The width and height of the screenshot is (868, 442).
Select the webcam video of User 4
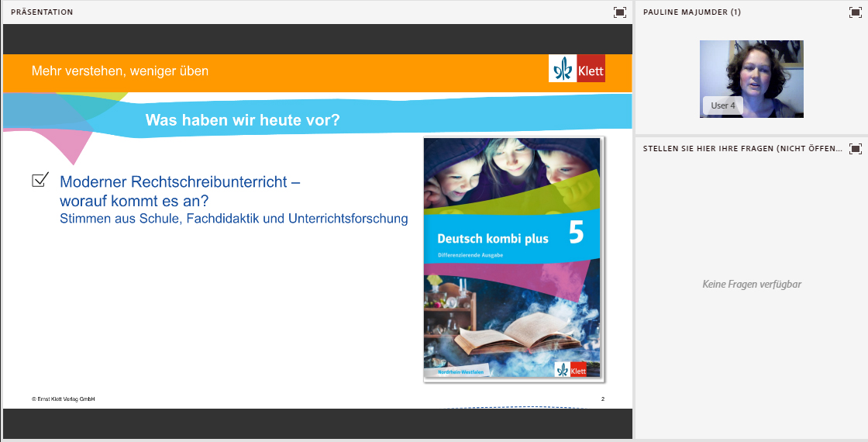751,78
